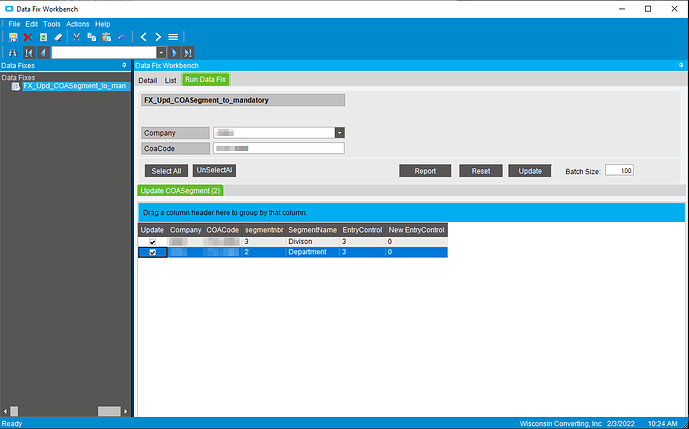Open the Company dropdown arrow
The image size is (689, 429).
(340, 133)
